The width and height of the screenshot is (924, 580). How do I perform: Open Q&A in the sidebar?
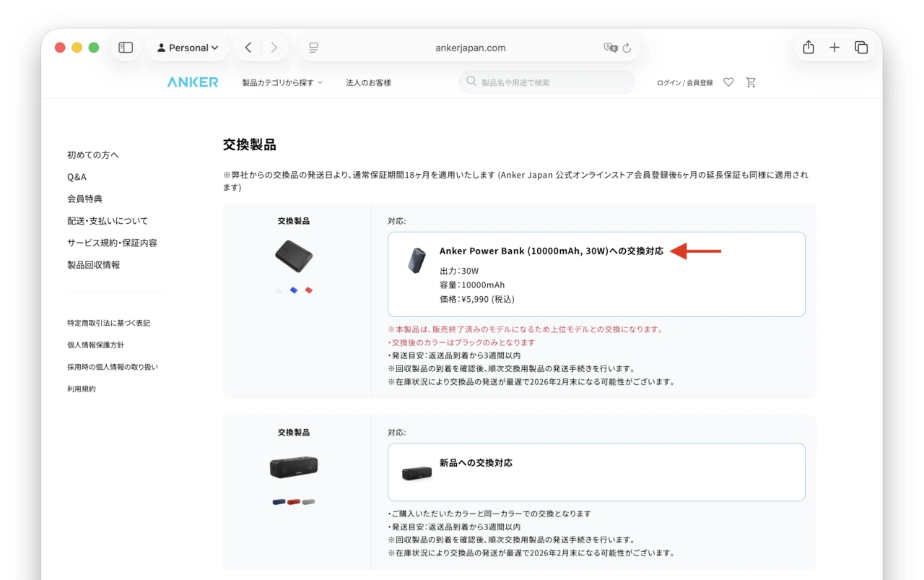(77, 177)
